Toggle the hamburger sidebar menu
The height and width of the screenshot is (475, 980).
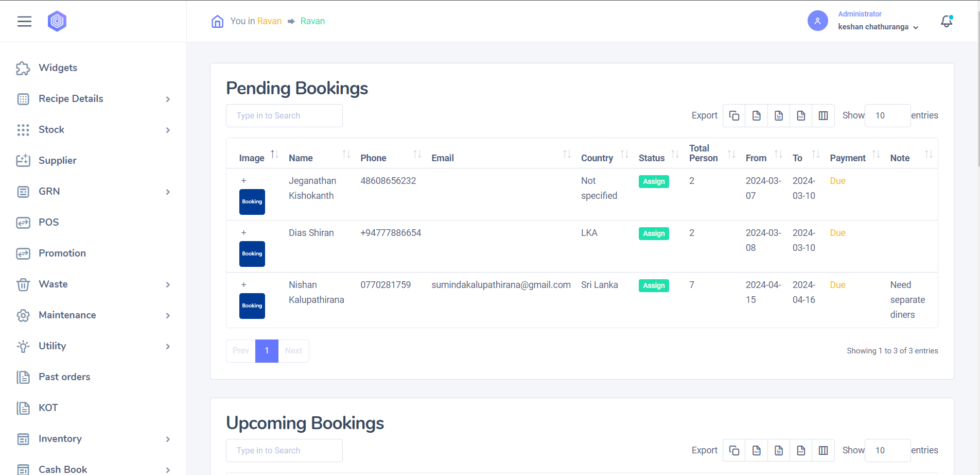click(x=24, y=21)
